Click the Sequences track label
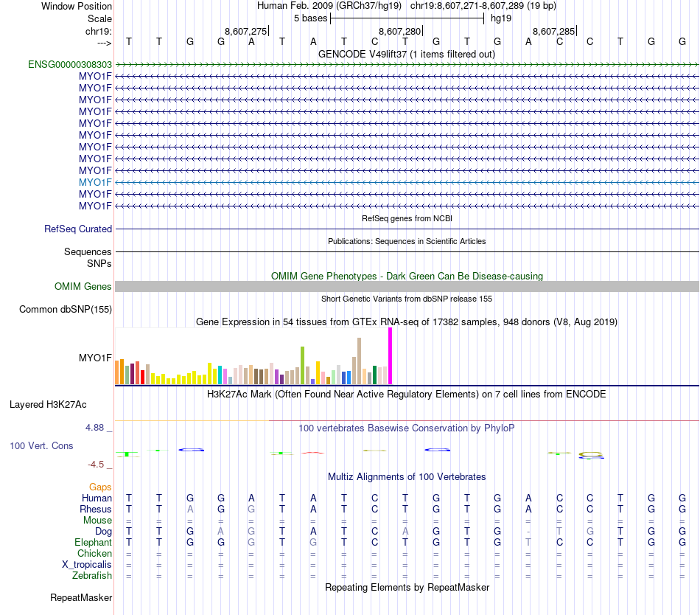This screenshot has width=700, height=615. coord(88,251)
